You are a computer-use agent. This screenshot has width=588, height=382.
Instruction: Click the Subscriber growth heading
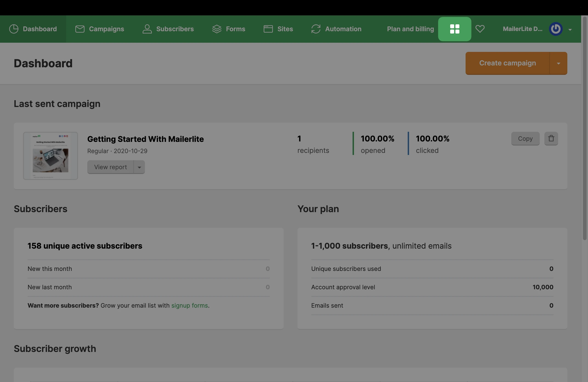point(55,349)
